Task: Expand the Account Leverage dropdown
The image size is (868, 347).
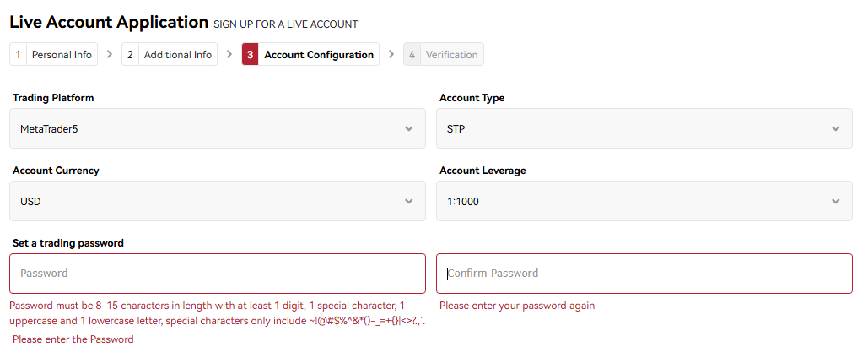Action: [x=644, y=201]
